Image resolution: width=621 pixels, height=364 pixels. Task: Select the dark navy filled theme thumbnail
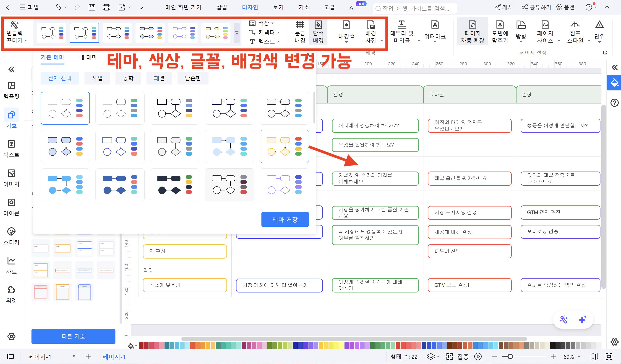(x=175, y=185)
